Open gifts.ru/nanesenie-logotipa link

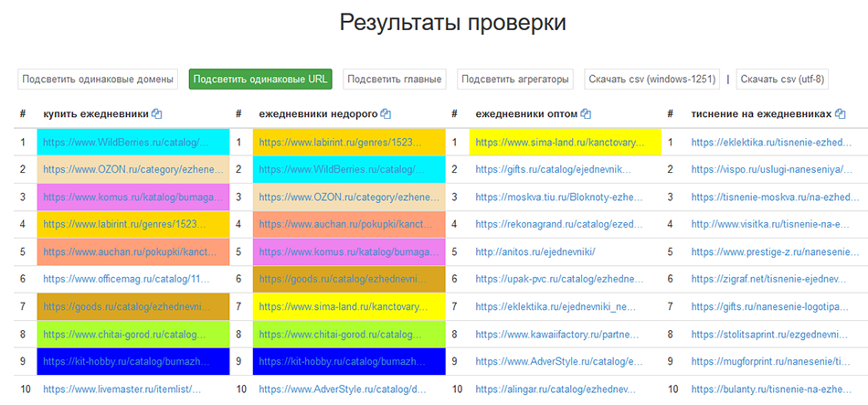coord(770,306)
